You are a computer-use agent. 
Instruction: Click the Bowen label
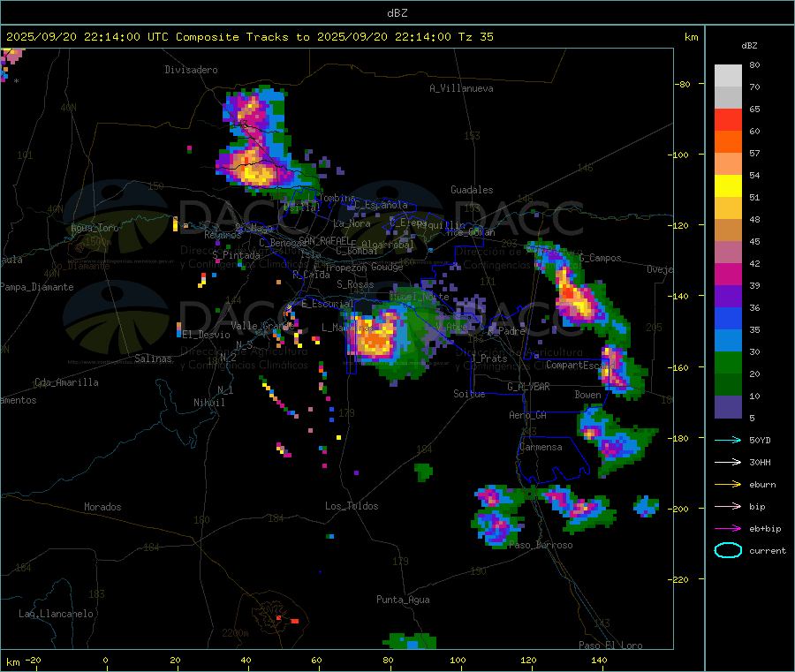(588, 394)
